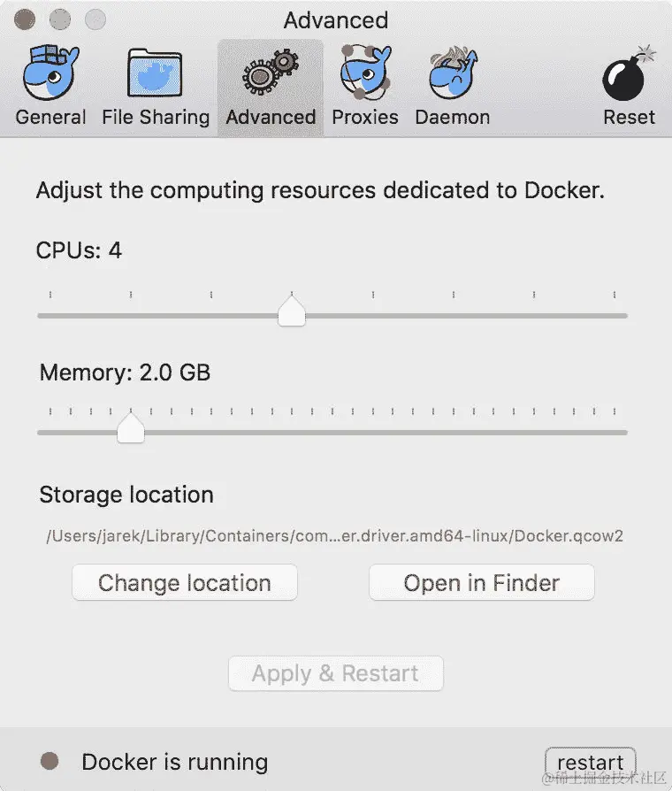Click the Reset label in toolbar
The height and width of the screenshot is (791, 672).
pos(629,117)
